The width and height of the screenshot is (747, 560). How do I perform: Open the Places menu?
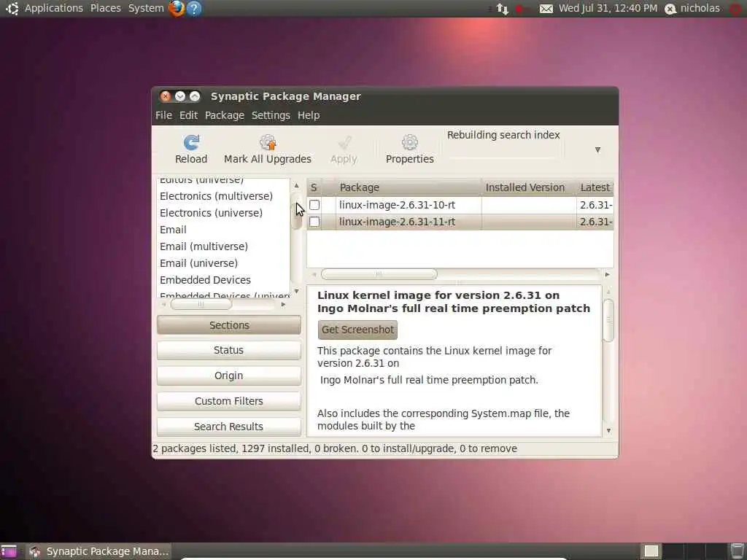pyautogui.click(x=106, y=9)
